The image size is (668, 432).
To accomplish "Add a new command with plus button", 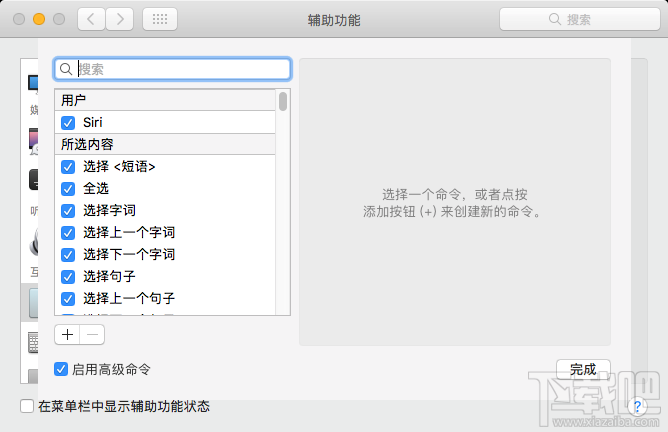I will tap(67, 334).
